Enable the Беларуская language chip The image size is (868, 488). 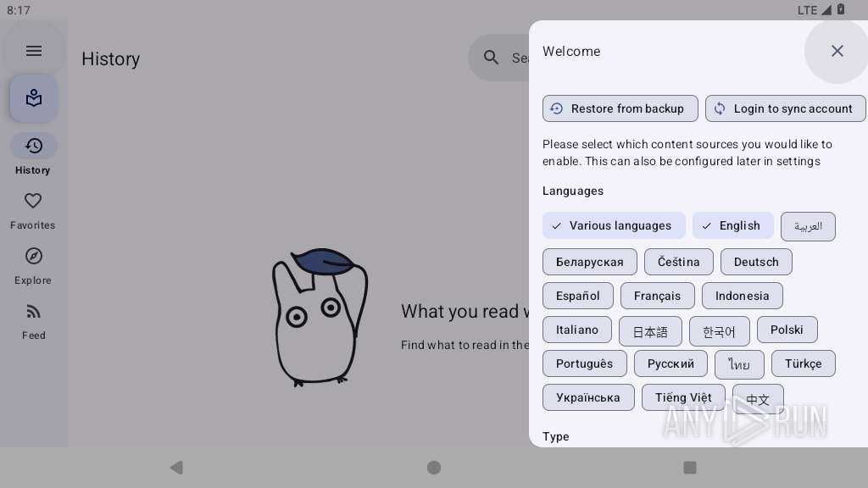pos(590,262)
